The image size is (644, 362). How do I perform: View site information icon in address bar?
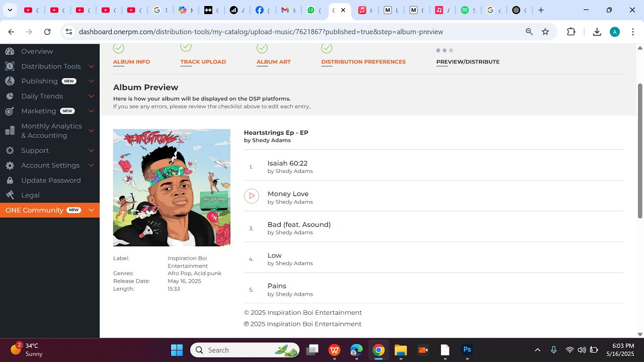click(x=69, y=32)
